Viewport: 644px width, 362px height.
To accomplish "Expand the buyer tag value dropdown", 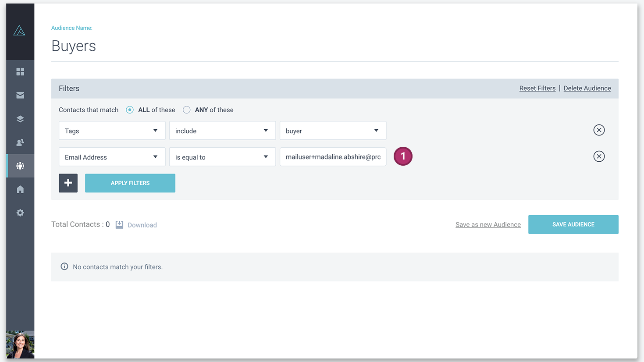I will (333, 131).
